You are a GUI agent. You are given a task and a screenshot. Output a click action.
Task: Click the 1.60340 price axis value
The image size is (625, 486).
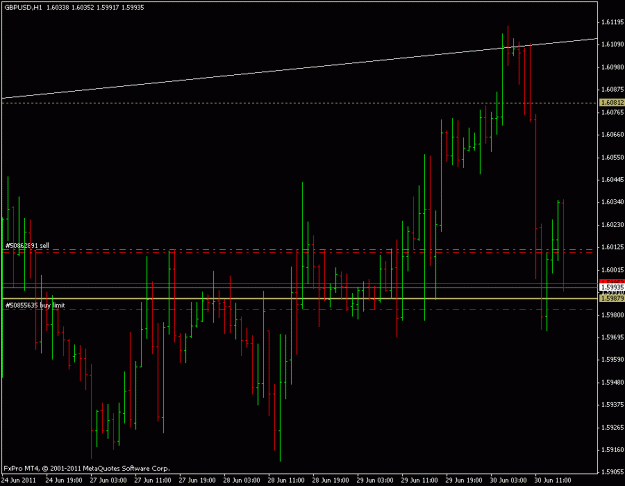tap(612, 202)
